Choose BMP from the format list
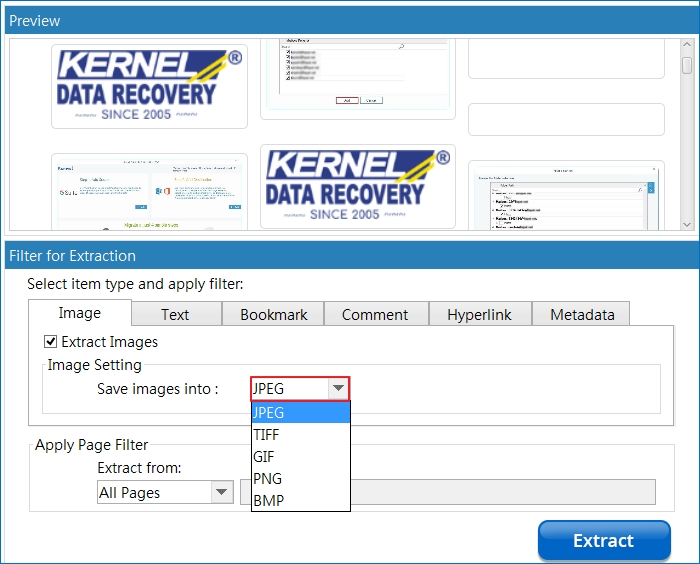Image resolution: width=700 pixels, height=564 pixels. (300, 500)
